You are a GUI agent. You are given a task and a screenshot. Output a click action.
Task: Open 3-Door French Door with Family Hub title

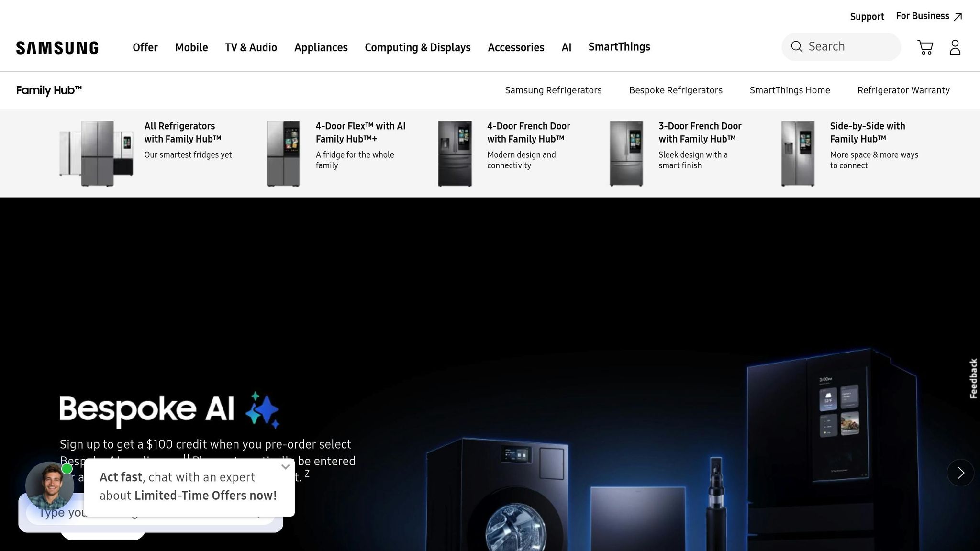(x=700, y=132)
